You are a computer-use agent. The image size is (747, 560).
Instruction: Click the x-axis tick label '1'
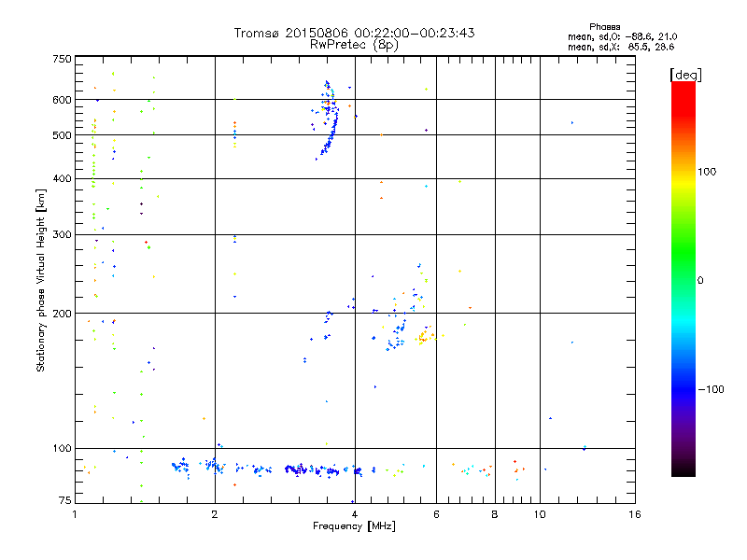pyautogui.click(x=75, y=514)
